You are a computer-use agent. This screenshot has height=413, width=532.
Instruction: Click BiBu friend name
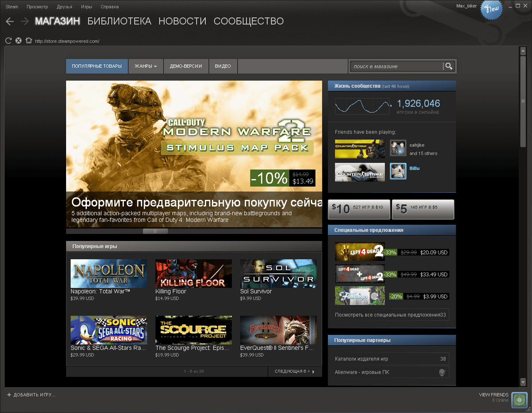pos(415,168)
